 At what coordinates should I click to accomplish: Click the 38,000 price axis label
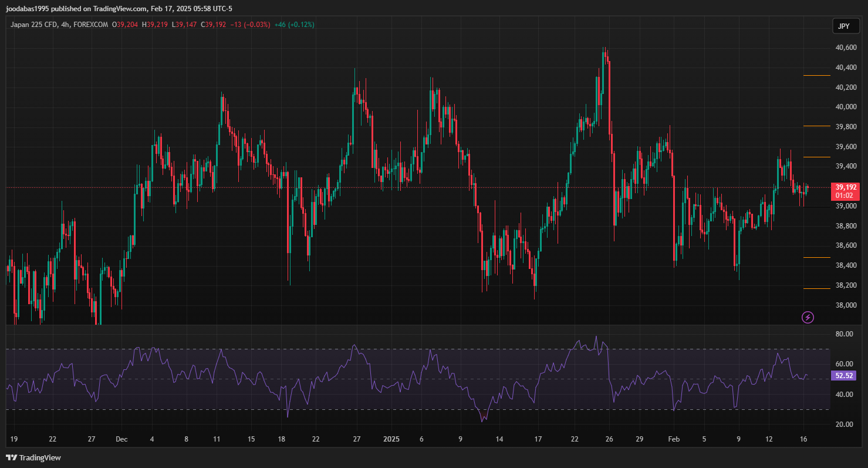846,305
